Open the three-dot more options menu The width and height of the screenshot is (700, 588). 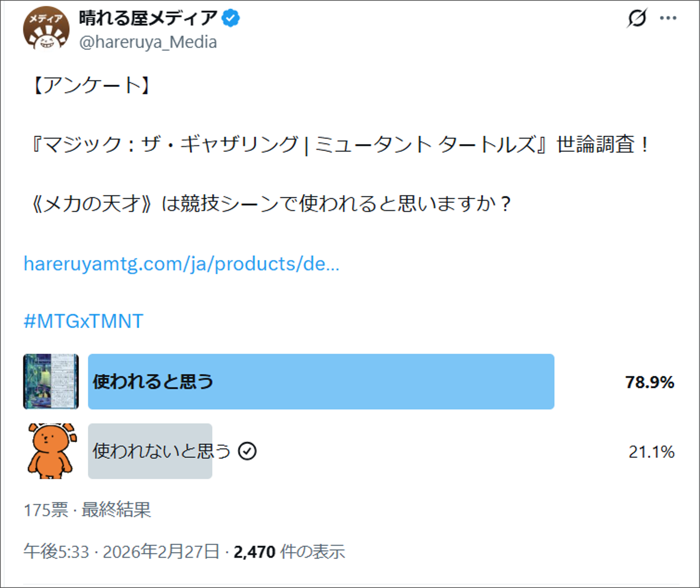(668, 18)
